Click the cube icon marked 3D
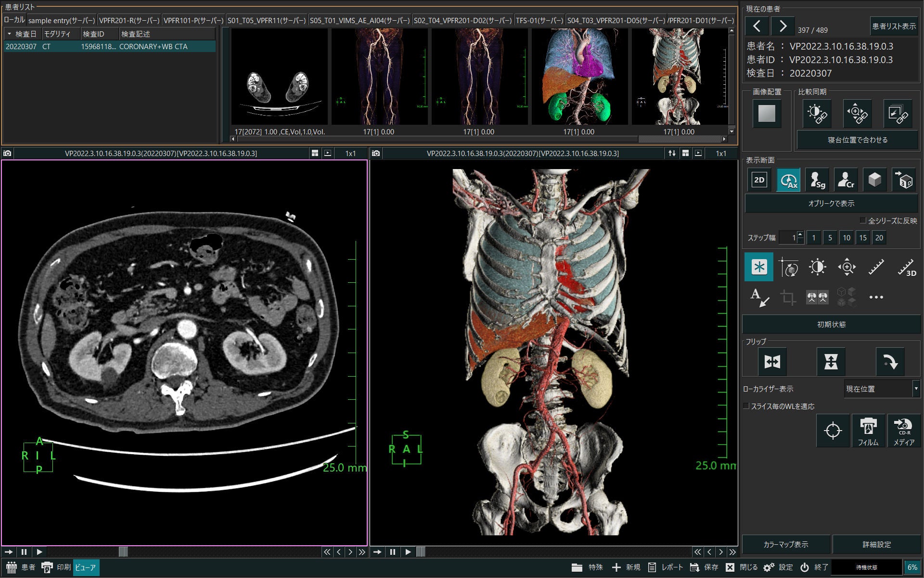The image size is (924, 578). [904, 180]
